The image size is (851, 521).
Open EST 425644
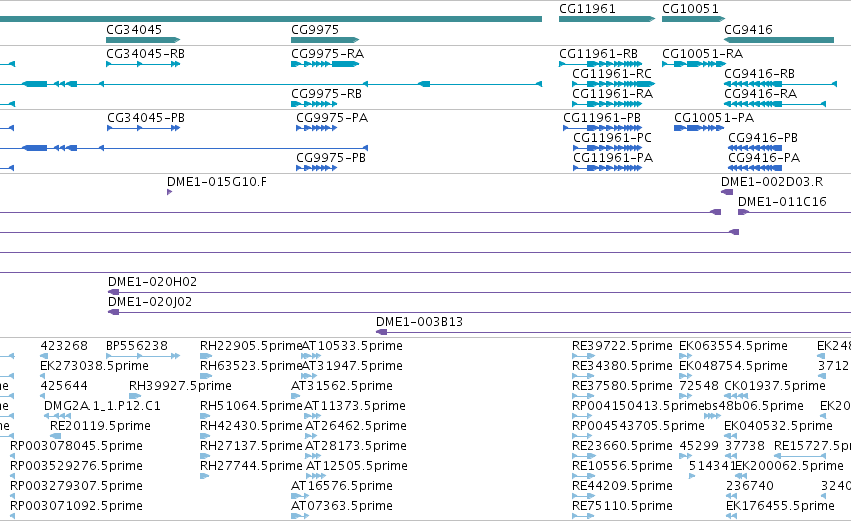pos(43,396)
